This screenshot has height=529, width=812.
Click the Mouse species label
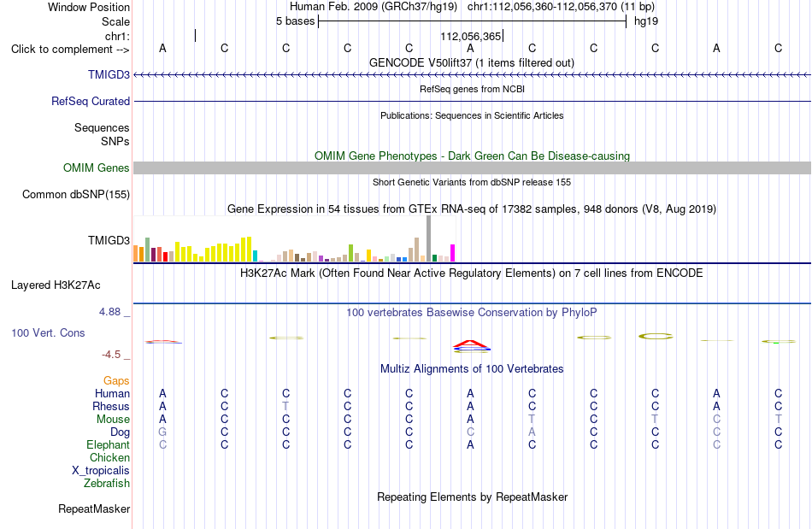point(113,420)
